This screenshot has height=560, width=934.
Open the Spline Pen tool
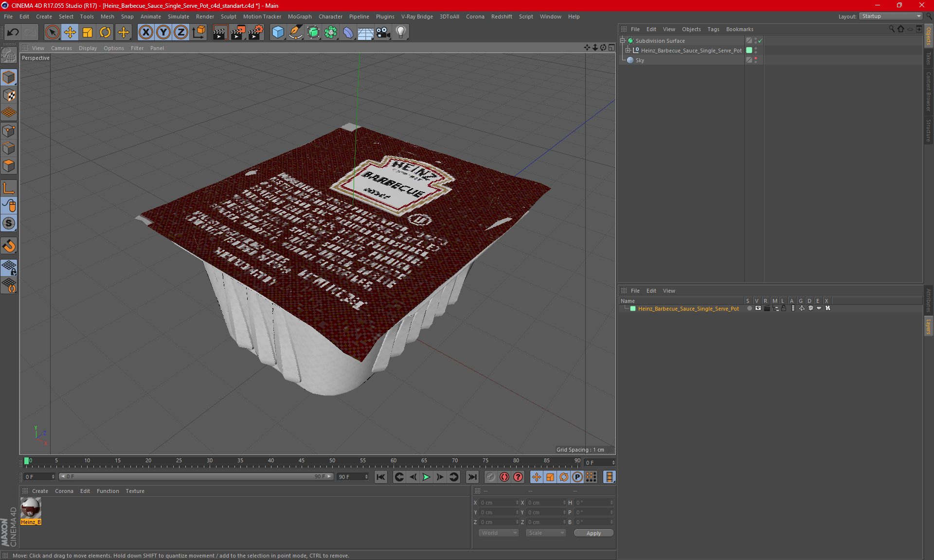click(x=295, y=33)
